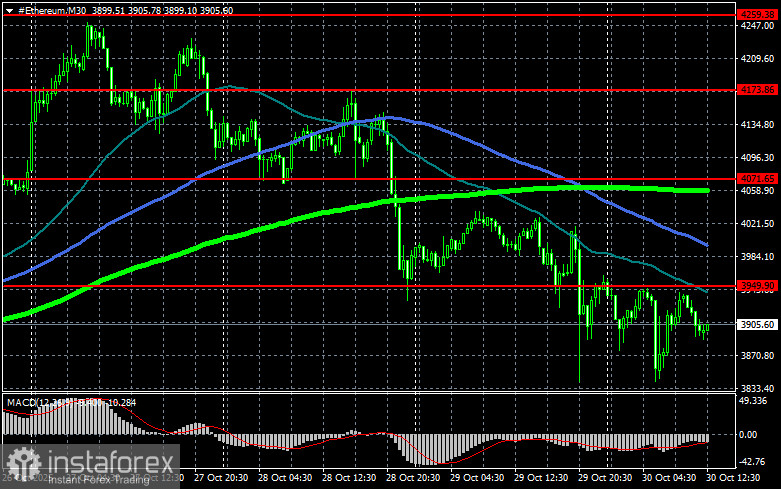The width and height of the screenshot is (781, 489).
Task: Click the 30 Oct 12:30 time label
Action: [x=733, y=478]
